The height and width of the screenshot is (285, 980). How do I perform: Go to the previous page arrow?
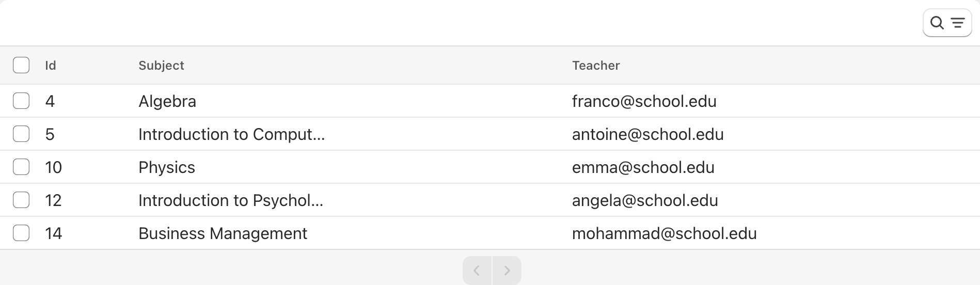[x=477, y=271]
